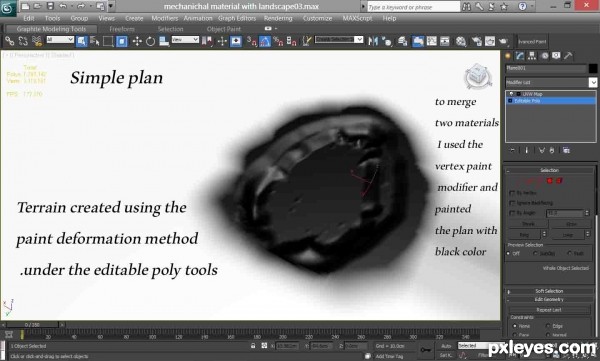This screenshot has width=600, height=361.
Task: Open the 3ds Max application menu logo
Action: point(8,8)
